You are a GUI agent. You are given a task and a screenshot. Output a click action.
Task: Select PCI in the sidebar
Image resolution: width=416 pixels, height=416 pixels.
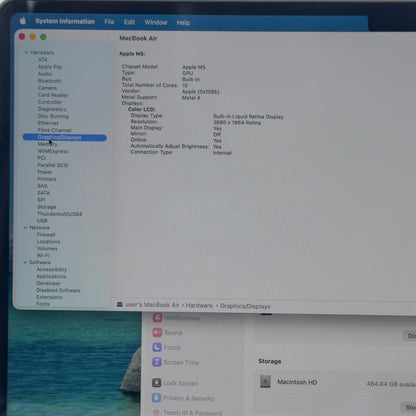point(42,158)
